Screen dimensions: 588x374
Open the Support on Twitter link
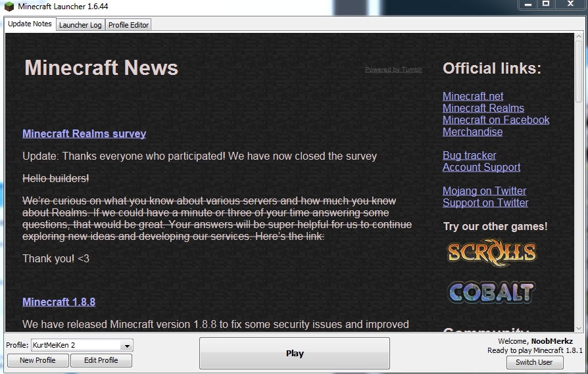point(485,202)
